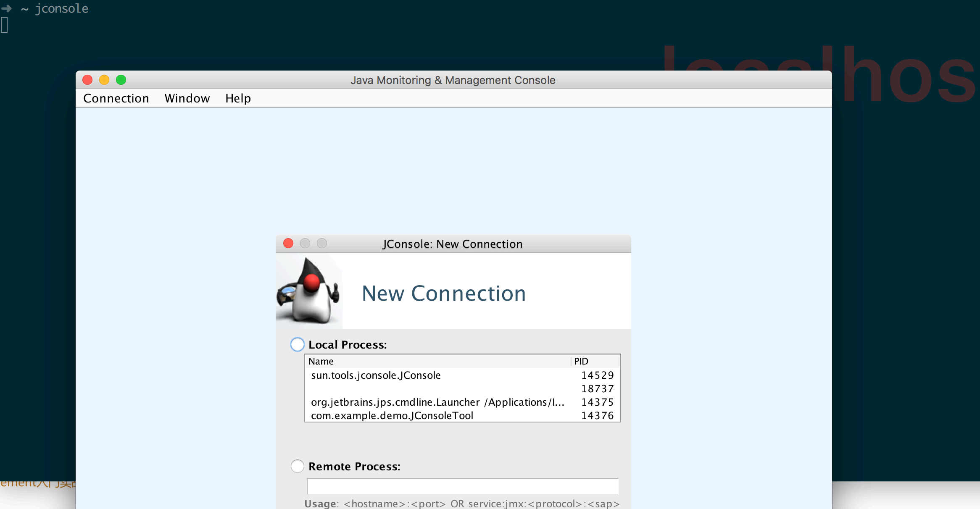Close the main Java Monitoring Console window
Viewport: 980px width, 509px height.
(x=87, y=80)
